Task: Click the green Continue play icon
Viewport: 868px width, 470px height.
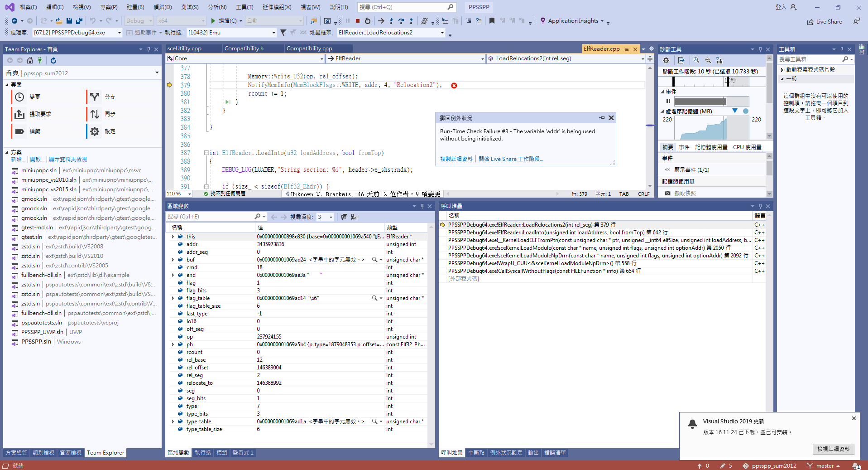Action: (x=213, y=21)
